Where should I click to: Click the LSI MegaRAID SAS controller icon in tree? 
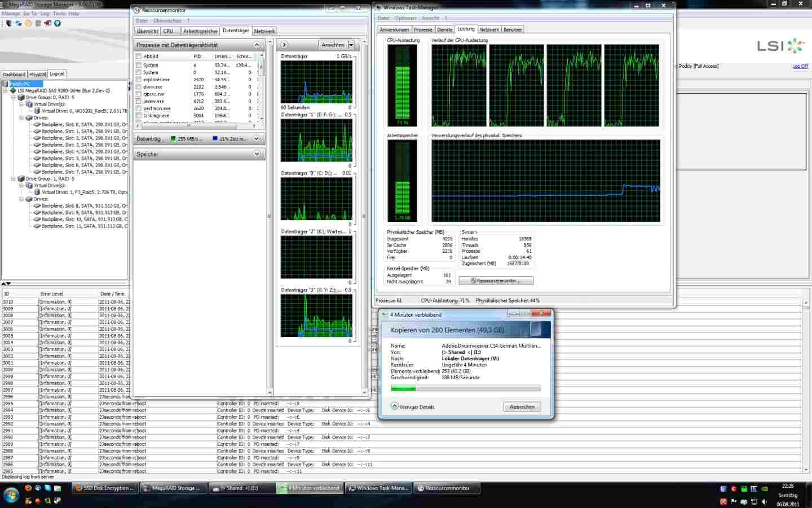[x=13, y=90]
